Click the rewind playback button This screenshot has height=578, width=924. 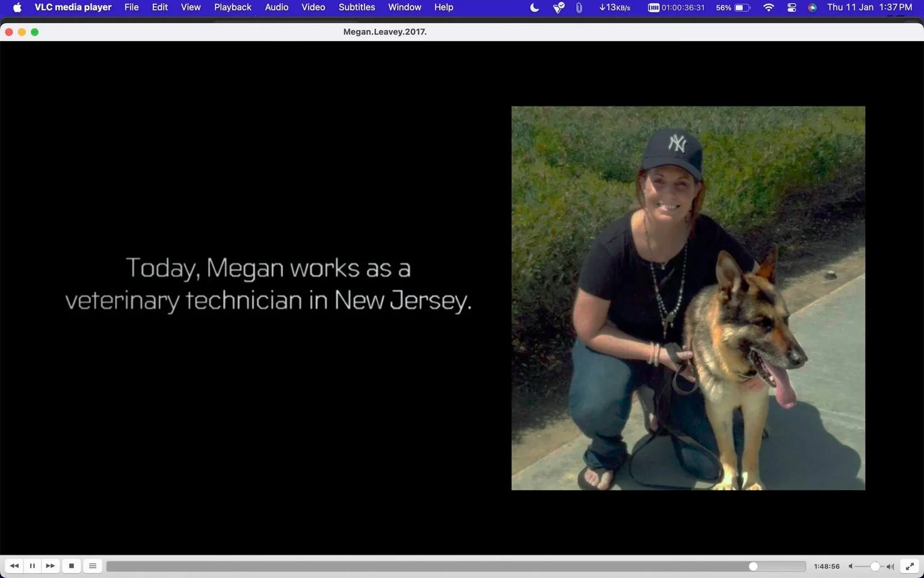click(x=14, y=566)
